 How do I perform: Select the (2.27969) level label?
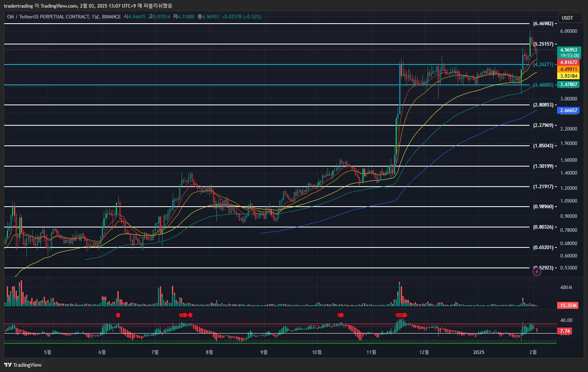(543, 125)
